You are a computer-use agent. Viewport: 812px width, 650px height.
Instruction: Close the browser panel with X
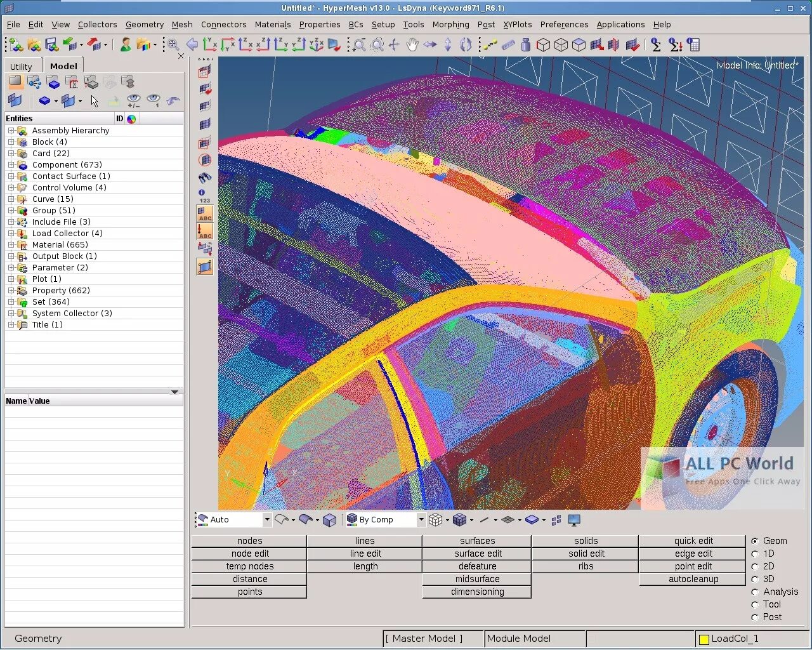(x=181, y=56)
